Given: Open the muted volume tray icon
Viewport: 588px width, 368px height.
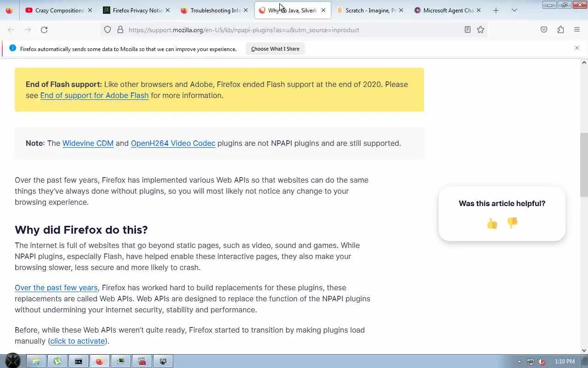Looking at the screenshot, I should 542,362.
